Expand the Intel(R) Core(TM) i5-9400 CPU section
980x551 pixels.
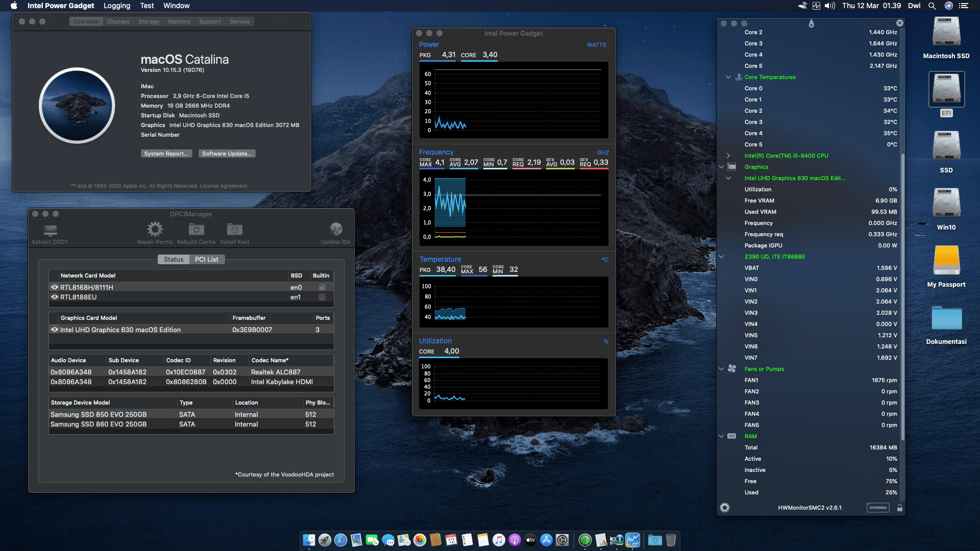728,156
